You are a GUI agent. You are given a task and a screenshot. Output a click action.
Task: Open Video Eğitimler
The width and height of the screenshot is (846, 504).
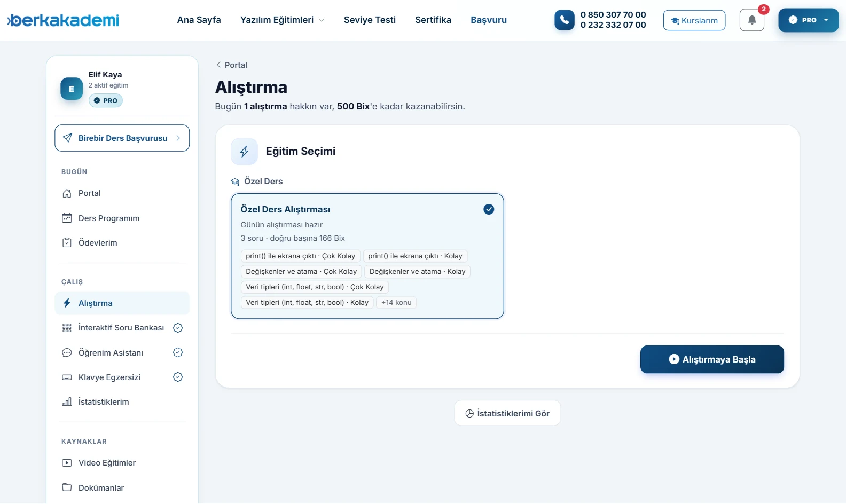(122, 463)
